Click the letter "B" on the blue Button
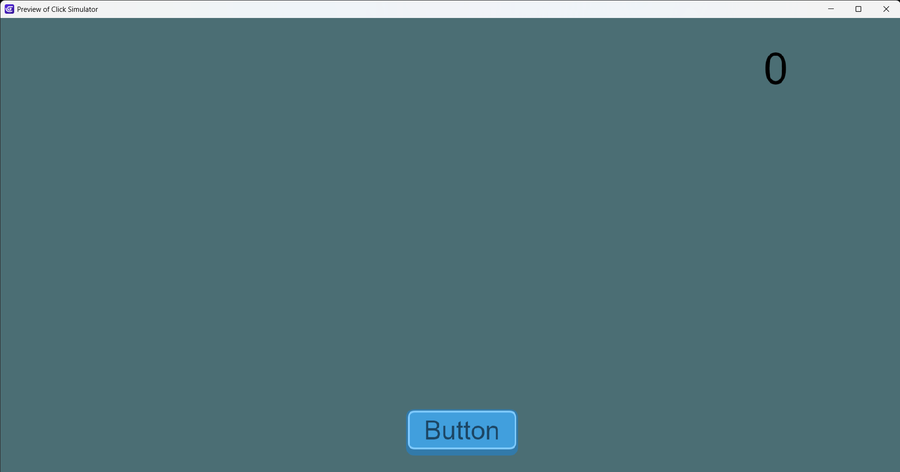 tap(433, 431)
